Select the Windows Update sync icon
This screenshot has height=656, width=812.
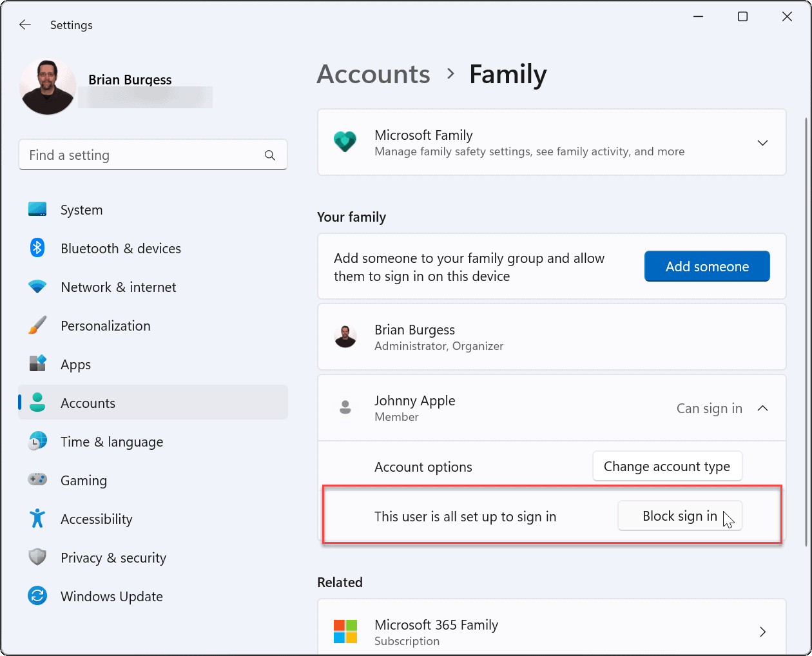point(37,596)
